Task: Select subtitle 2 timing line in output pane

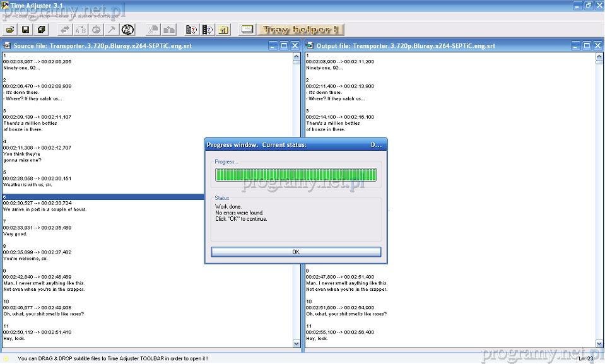Action: [340, 86]
